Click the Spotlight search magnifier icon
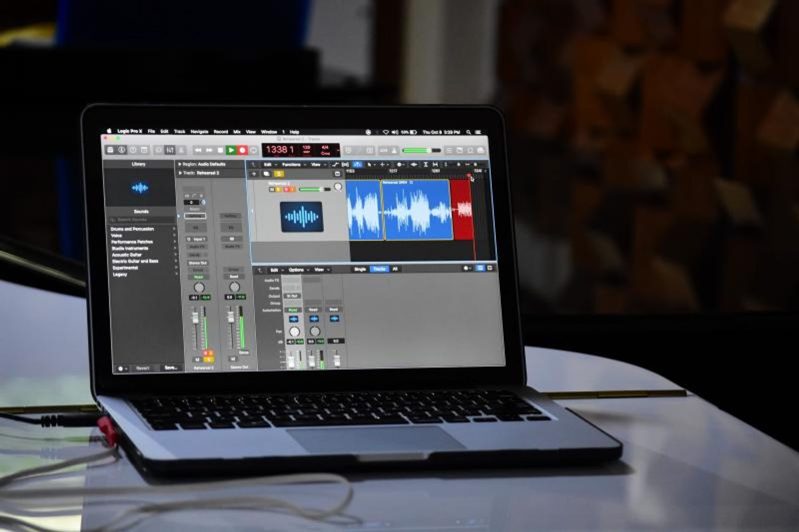Image resolution: width=799 pixels, height=532 pixels. pyautogui.click(x=469, y=132)
